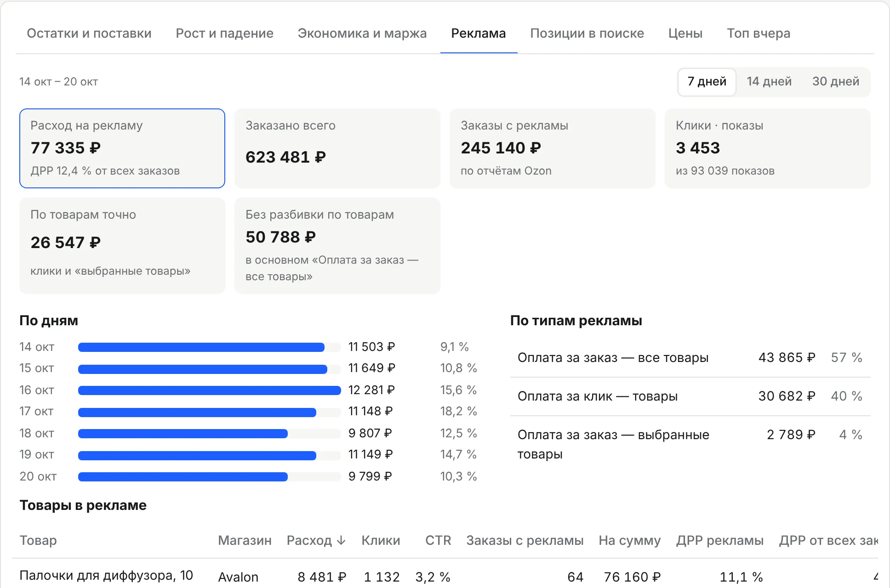Image resolution: width=890 pixels, height=588 pixels.
Task: Click the Клики · показы card
Action: [768, 148]
